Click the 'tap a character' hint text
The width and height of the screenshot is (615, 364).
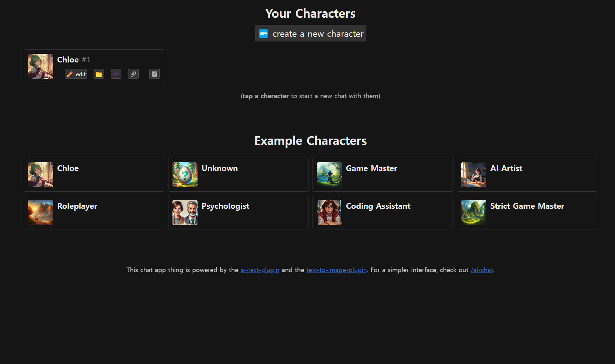(x=265, y=96)
